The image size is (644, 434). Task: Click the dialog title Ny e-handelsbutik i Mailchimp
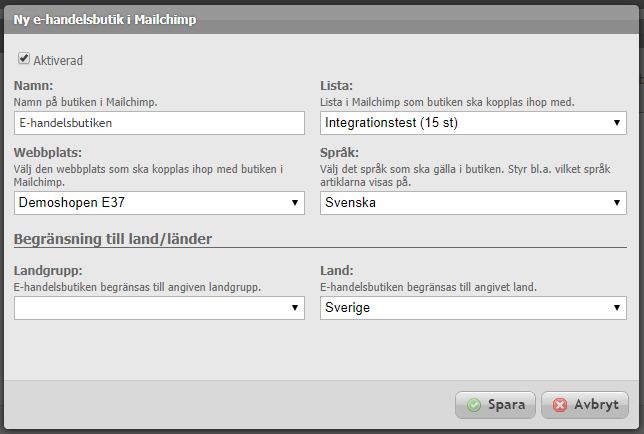pyautogui.click(x=105, y=20)
